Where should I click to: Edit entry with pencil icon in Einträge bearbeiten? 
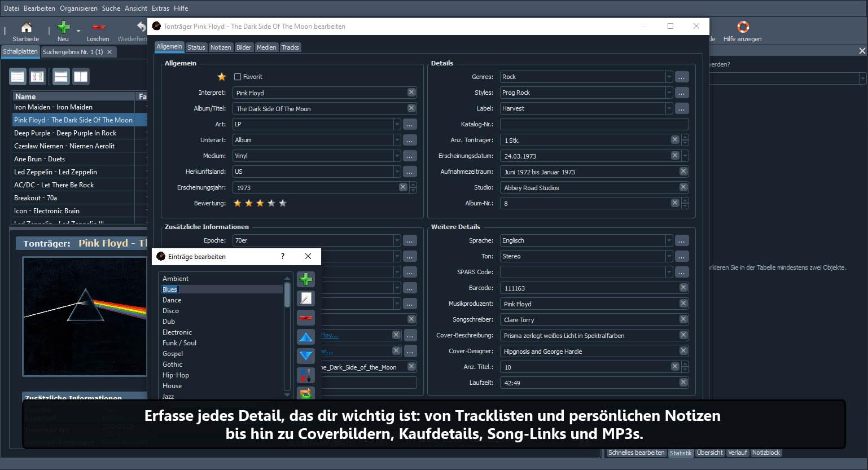[x=305, y=298]
